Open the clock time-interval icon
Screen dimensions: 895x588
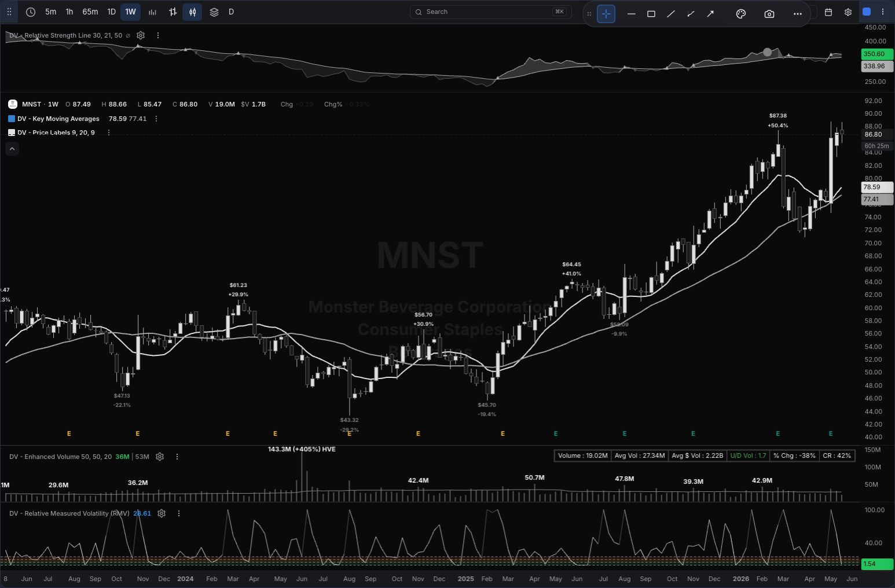(x=31, y=12)
